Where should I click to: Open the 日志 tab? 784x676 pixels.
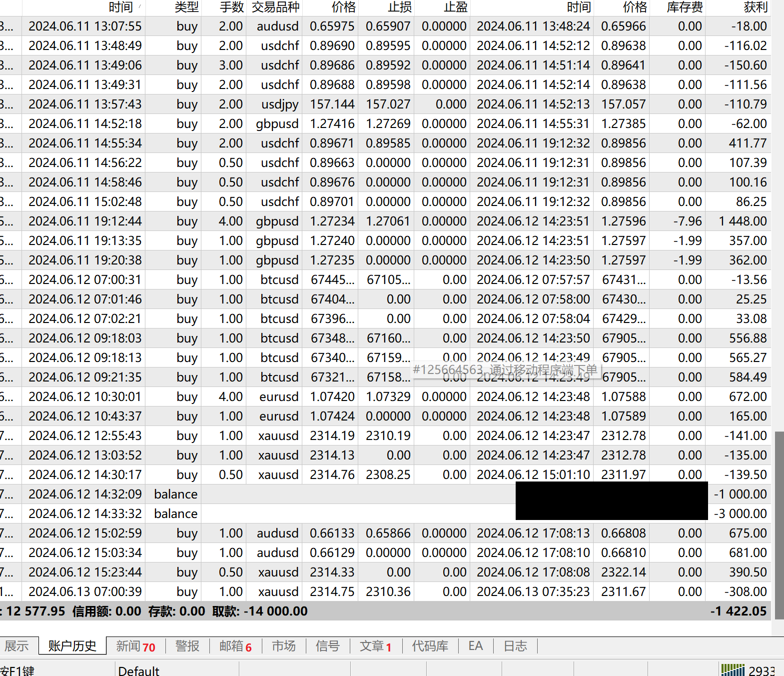(515, 646)
